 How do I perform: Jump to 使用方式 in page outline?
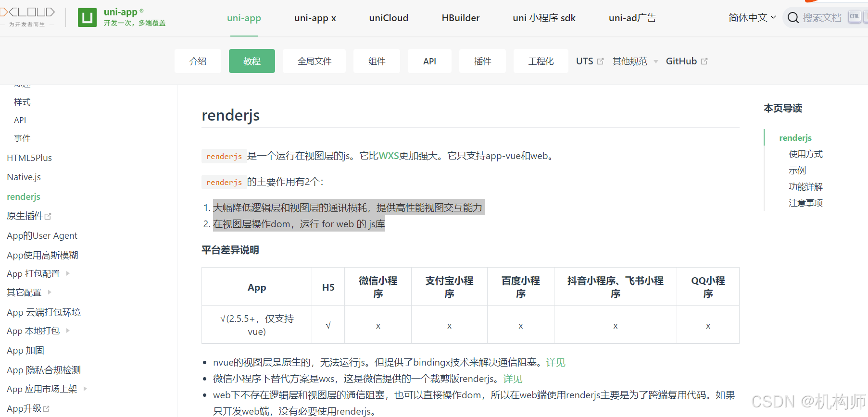point(805,154)
